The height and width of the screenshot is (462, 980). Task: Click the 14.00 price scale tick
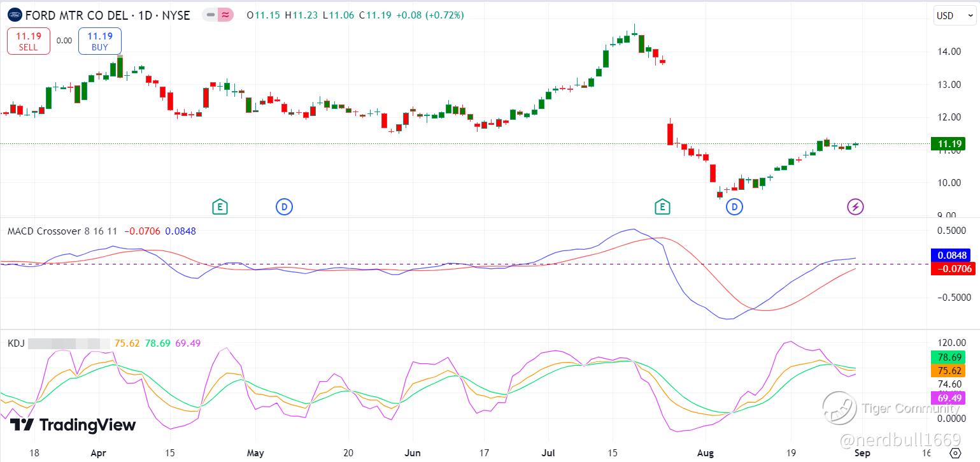950,52
